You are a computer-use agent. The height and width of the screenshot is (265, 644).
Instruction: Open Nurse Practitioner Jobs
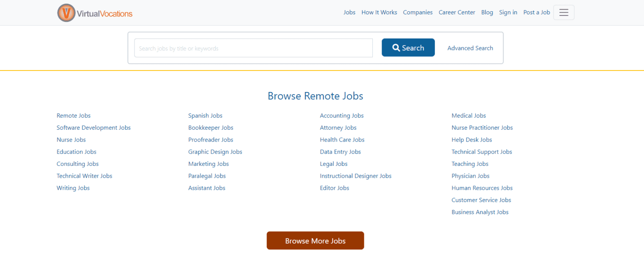tap(482, 128)
